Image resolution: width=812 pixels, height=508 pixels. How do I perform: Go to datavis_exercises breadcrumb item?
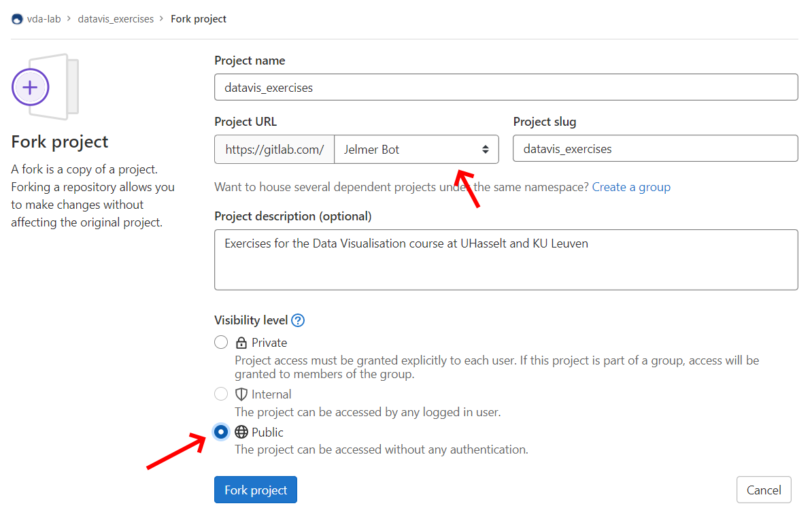click(x=116, y=19)
